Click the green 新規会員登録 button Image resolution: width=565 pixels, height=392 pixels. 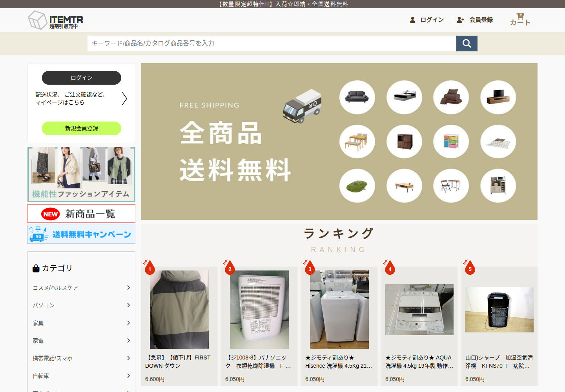[x=82, y=128]
